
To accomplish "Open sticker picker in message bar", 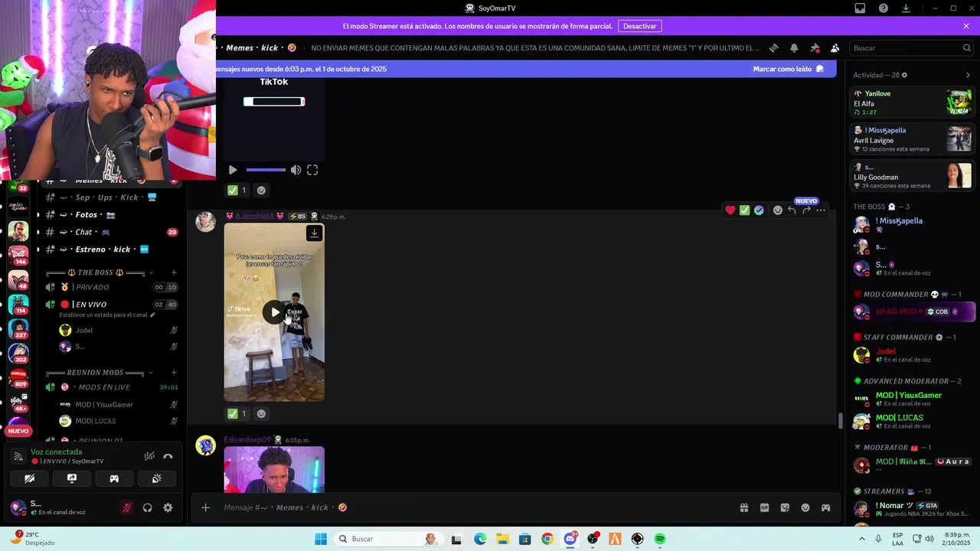I will [785, 507].
